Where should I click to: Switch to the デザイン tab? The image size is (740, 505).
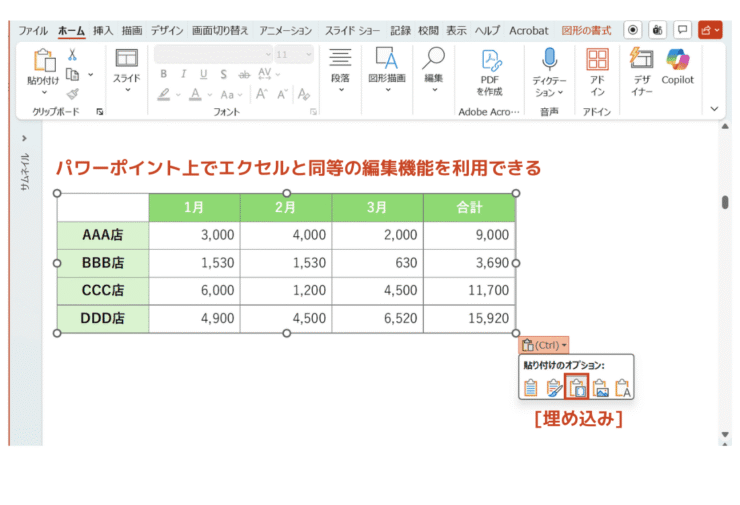click(167, 31)
